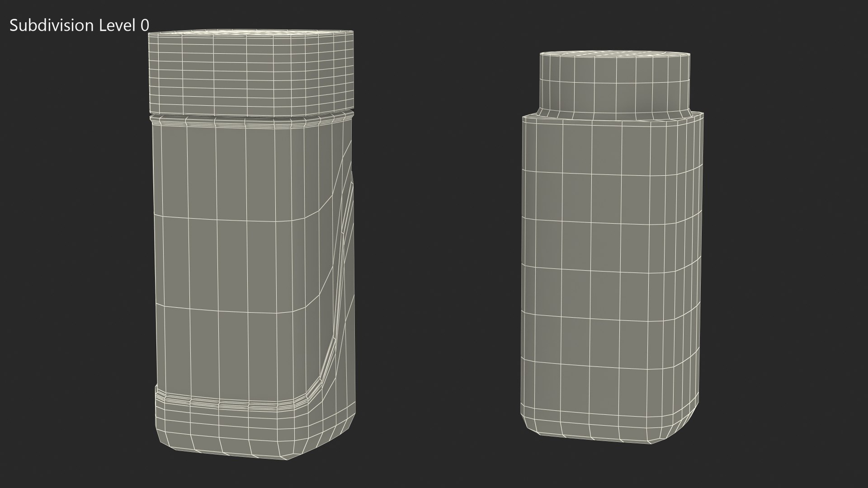Select the left jar wireframe model
868x488 pixels.
coord(251,246)
